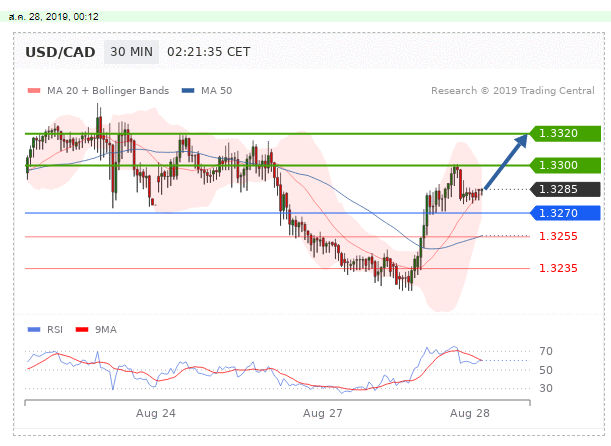Screen dimensions: 611x446
Task: Click the 1.3255 red support value
Action: (x=558, y=236)
